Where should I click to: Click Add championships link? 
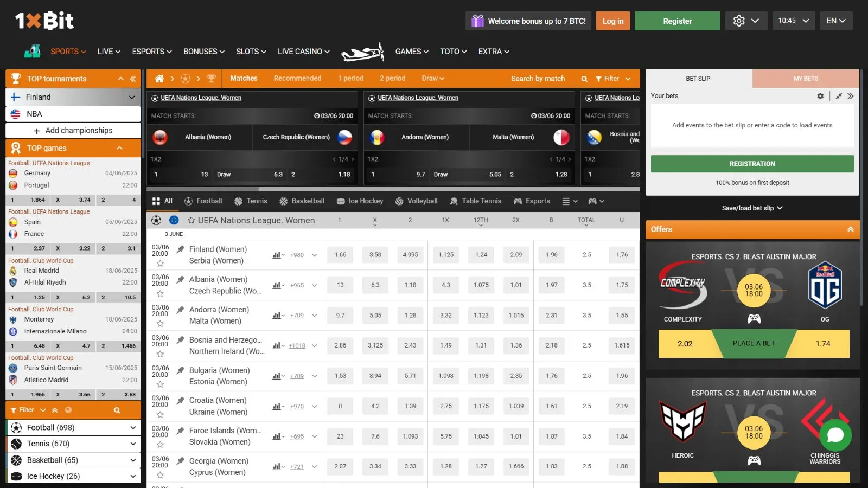[73, 131]
